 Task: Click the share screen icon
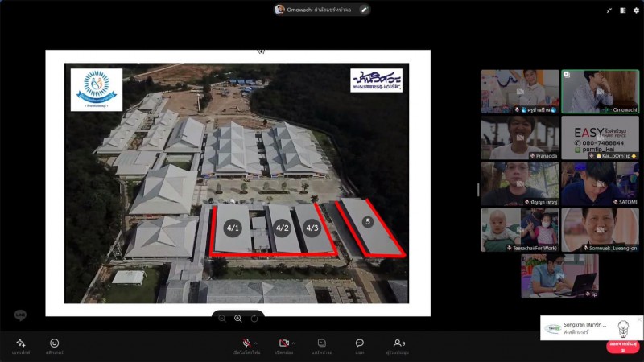tap(322, 343)
